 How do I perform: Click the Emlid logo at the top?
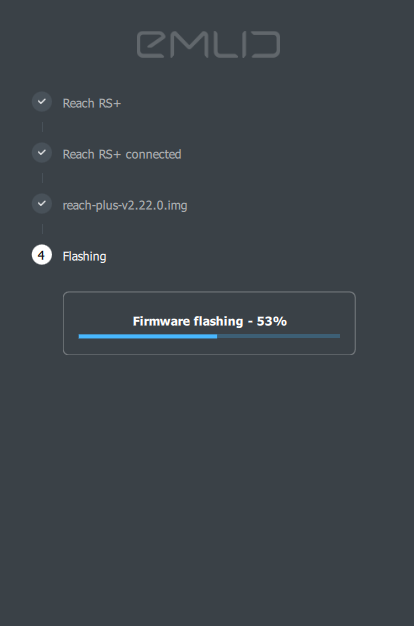point(208,44)
